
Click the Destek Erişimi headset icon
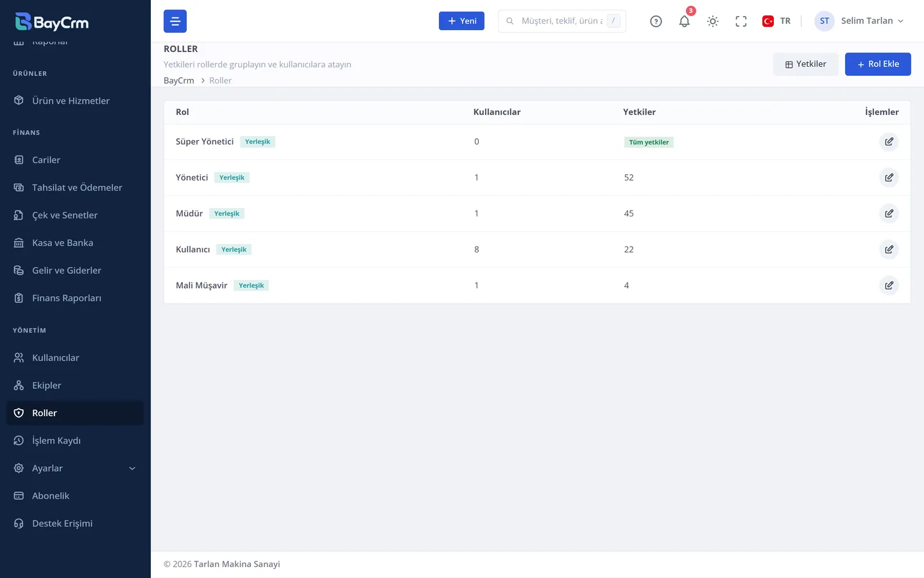pos(19,523)
